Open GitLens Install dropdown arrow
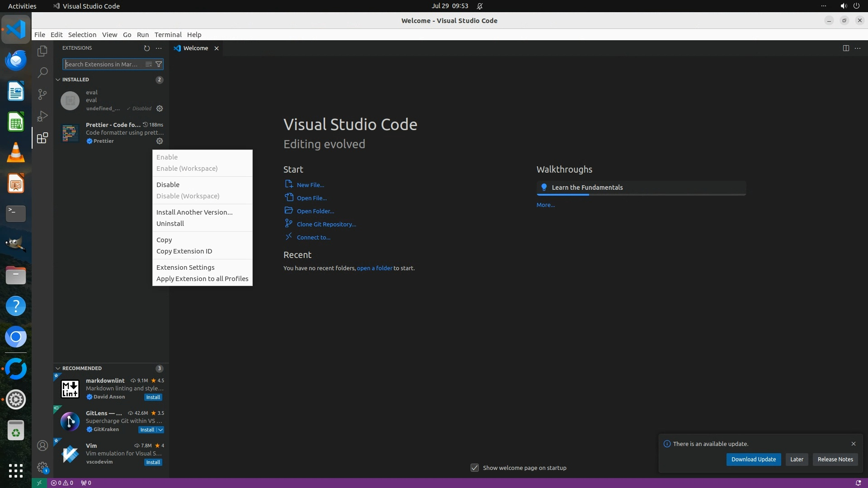This screenshot has width=868, height=488. 160,430
